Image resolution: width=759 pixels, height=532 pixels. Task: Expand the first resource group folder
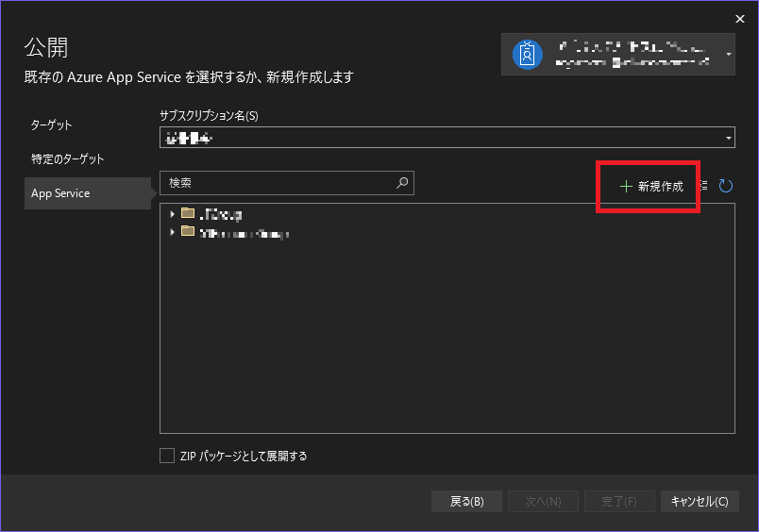[173, 214]
